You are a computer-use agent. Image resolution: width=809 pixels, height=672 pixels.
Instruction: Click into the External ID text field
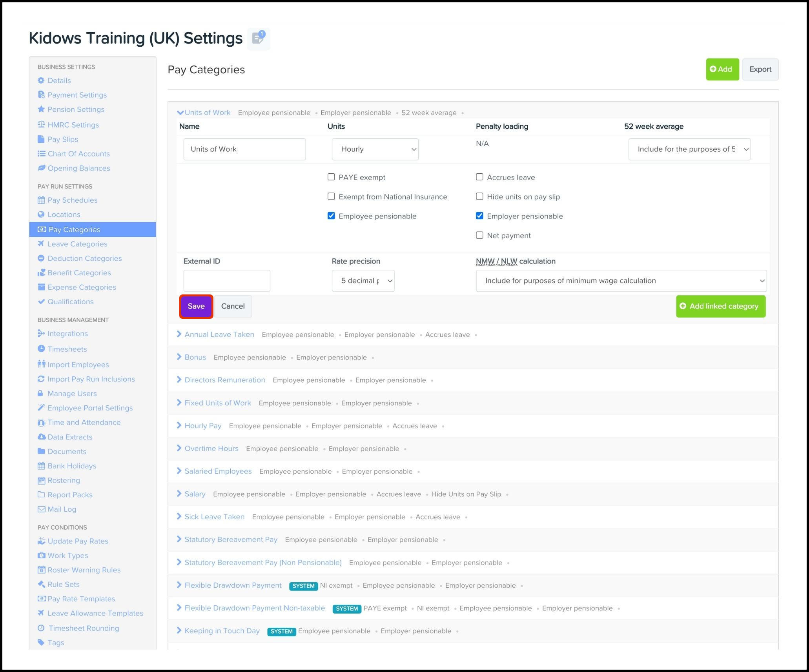(x=227, y=281)
